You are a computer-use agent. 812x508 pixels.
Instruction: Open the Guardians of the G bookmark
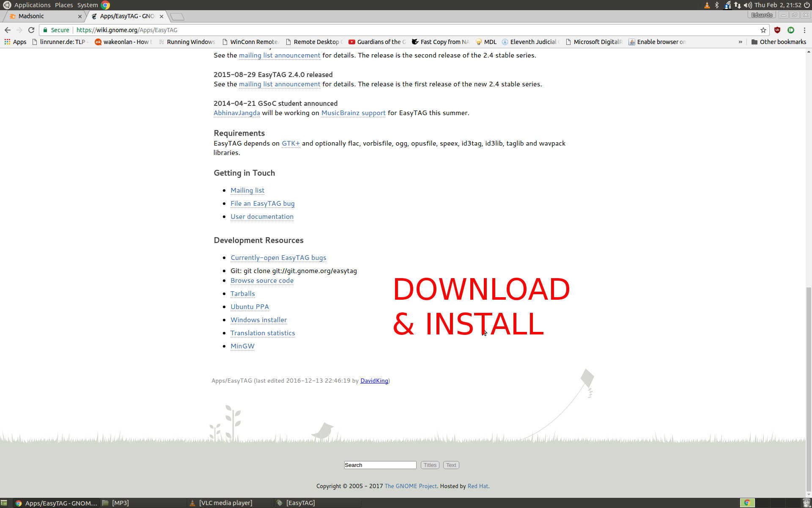coord(377,42)
